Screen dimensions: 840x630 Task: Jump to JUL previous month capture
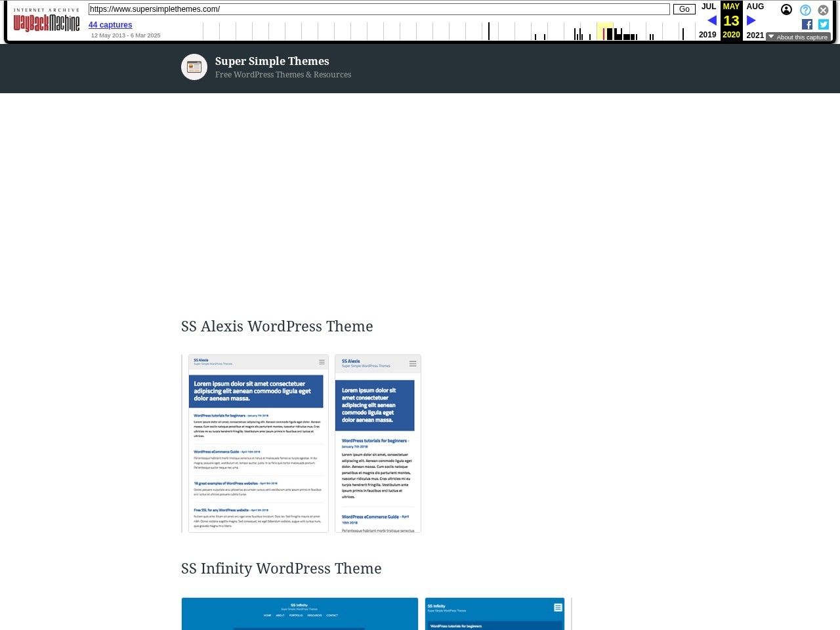(709, 7)
